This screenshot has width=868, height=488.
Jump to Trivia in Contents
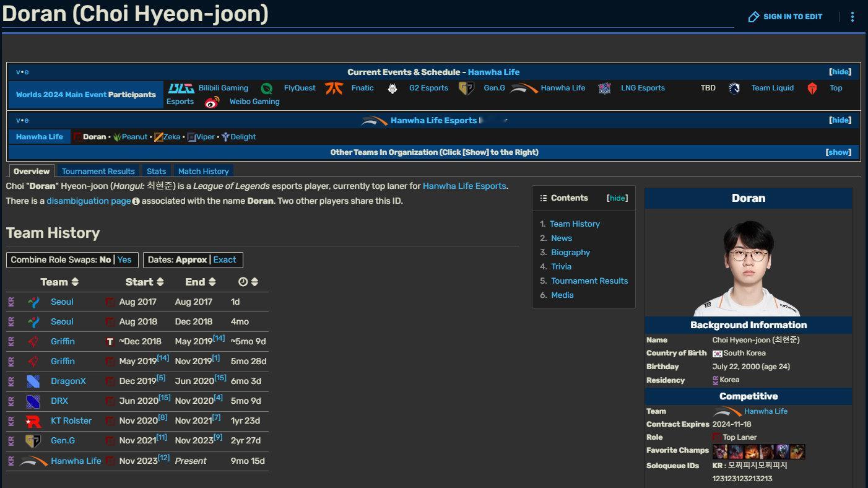coord(561,267)
